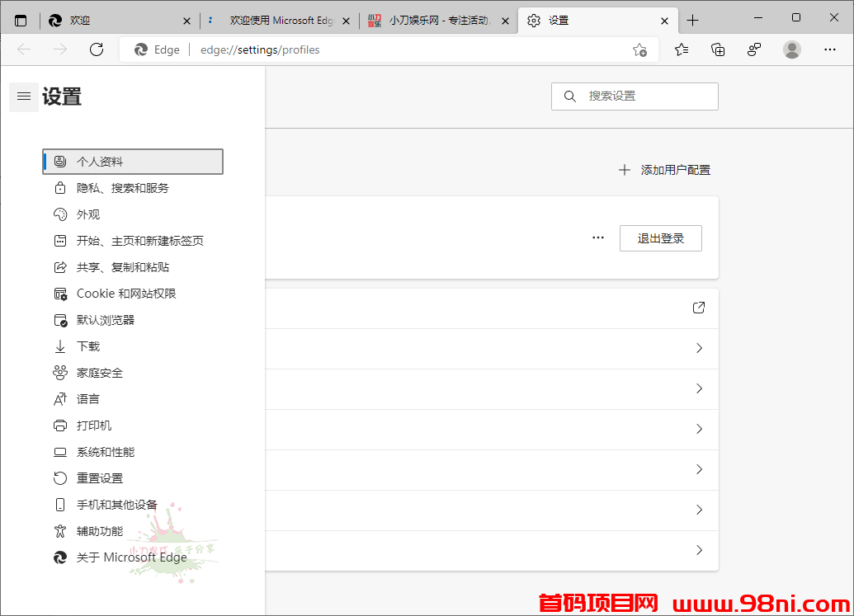Open 打印机 settings
Screen dimensions: 854x616
click(x=133, y=426)
